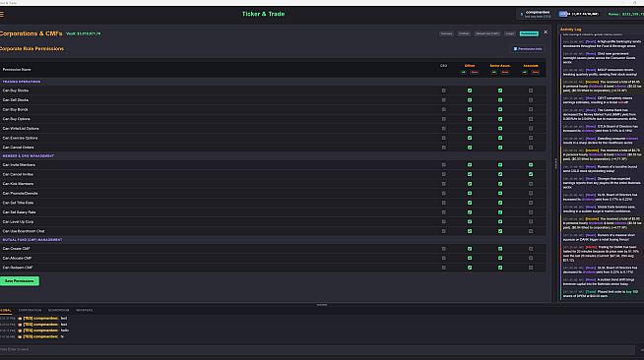The height and width of the screenshot is (360, 644).
Task: Toggle Senior Assoc. checkbox for Can Buy Options
Action: coord(500,119)
